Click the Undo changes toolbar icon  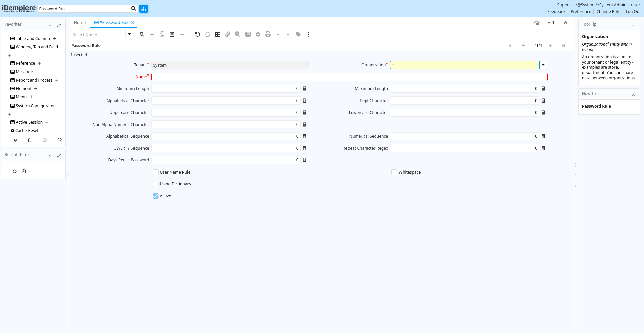click(197, 35)
